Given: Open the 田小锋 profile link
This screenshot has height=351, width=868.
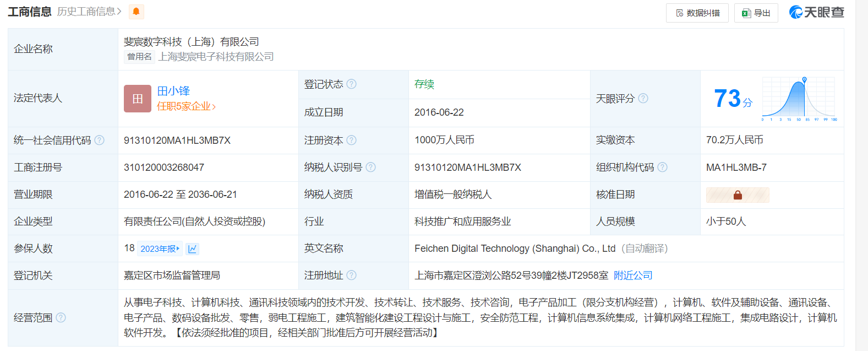Looking at the screenshot, I should [173, 91].
